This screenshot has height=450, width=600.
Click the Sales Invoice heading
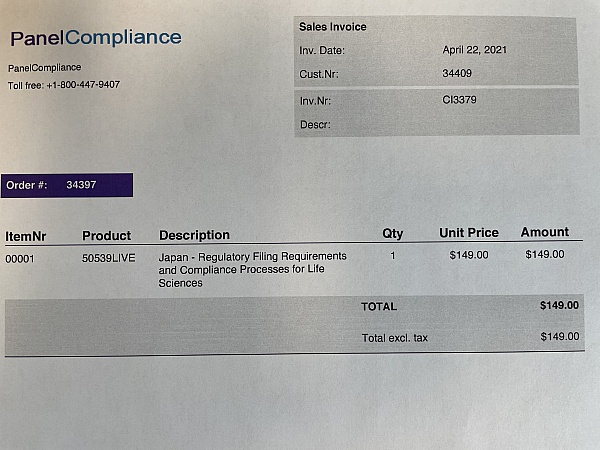coord(333,27)
